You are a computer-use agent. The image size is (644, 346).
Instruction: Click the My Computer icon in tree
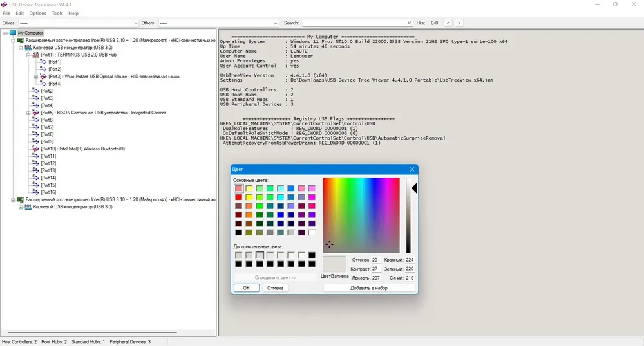click(13, 33)
